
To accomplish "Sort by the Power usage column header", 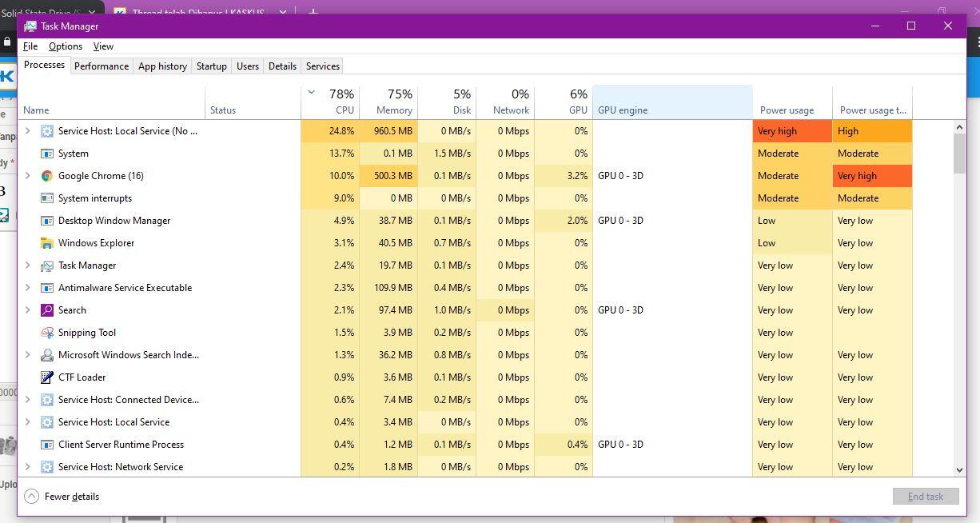I will click(x=792, y=102).
